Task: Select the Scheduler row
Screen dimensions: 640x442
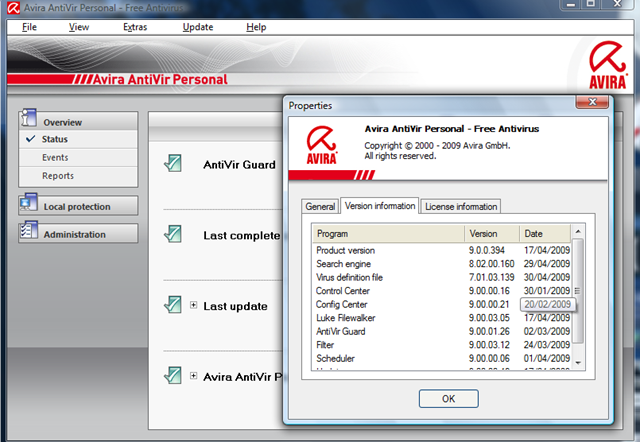Action: click(442, 358)
